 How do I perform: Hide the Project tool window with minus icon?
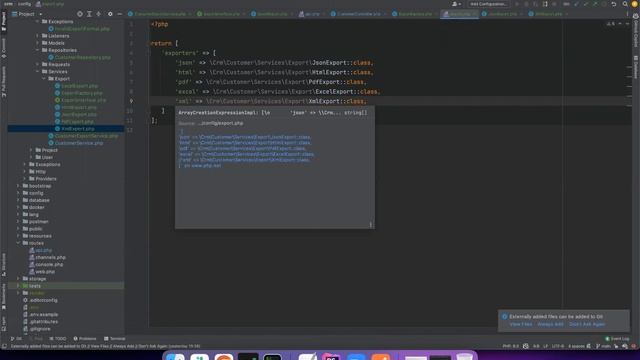[x=120, y=14]
